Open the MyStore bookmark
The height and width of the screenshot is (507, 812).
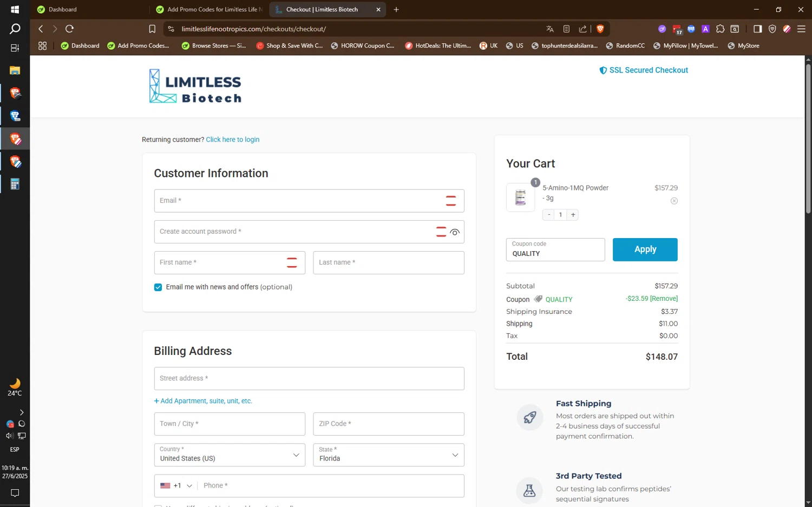coord(743,45)
